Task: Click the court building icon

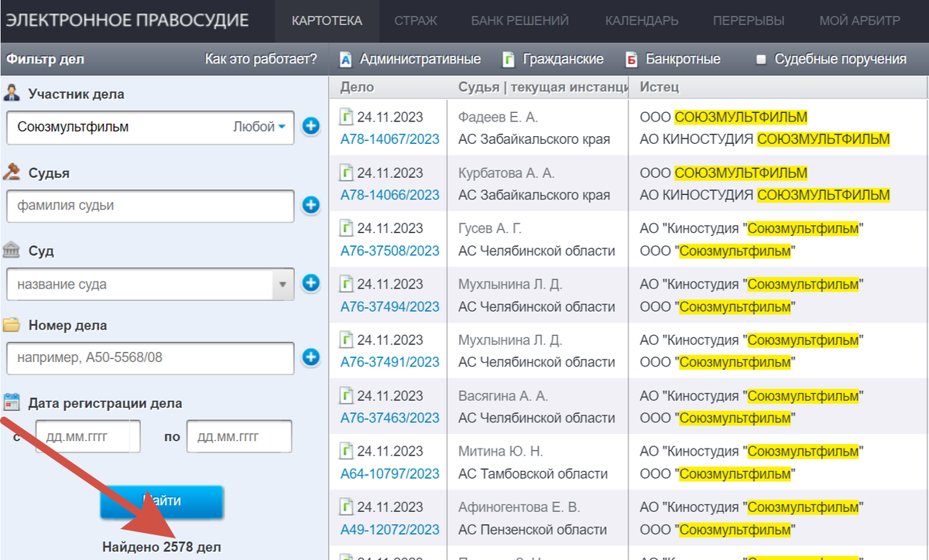Action: pyautogui.click(x=12, y=250)
